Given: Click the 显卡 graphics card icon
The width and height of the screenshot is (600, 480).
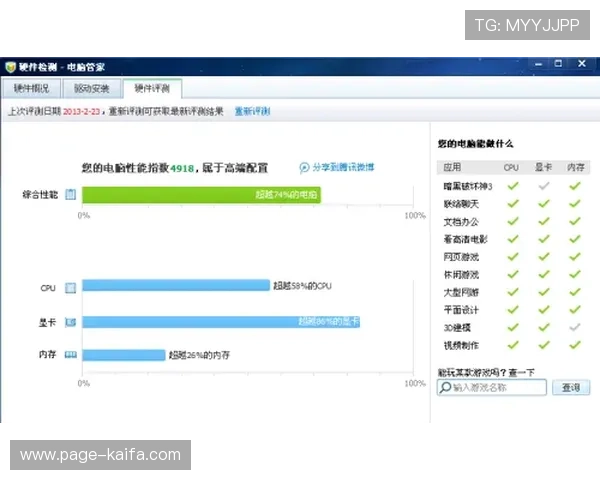Looking at the screenshot, I should [70, 322].
